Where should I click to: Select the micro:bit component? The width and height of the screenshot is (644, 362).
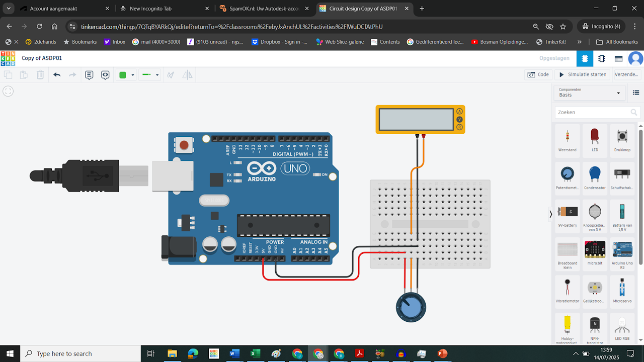click(595, 254)
